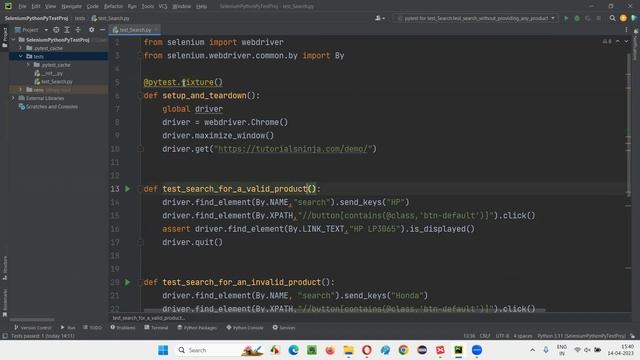Open Version Control tool window
This screenshot has width=640, height=360.
pyautogui.click(x=33, y=327)
